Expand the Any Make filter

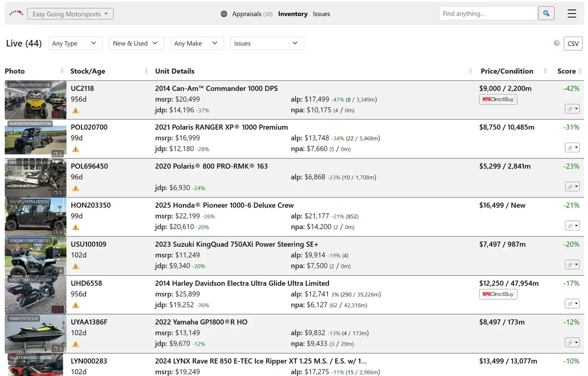[x=197, y=43]
